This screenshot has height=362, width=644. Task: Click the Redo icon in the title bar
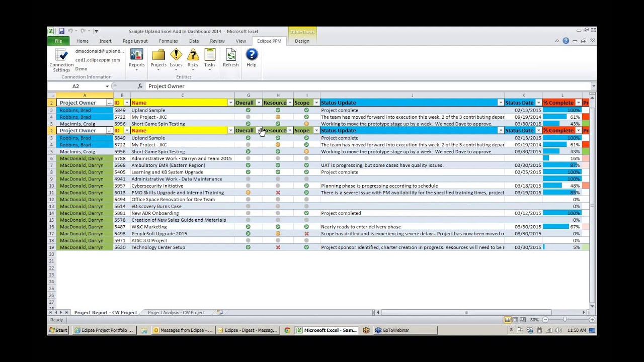pyautogui.click(x=83, y=31)
